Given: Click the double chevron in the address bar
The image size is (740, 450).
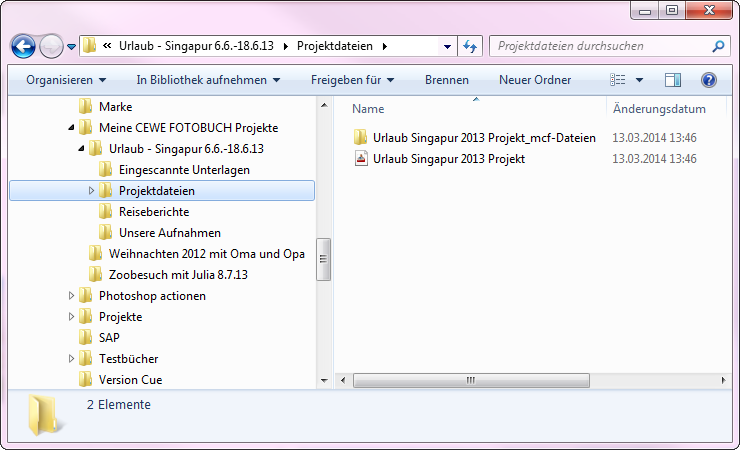Looking at the screenshot, I should point(107,46).
